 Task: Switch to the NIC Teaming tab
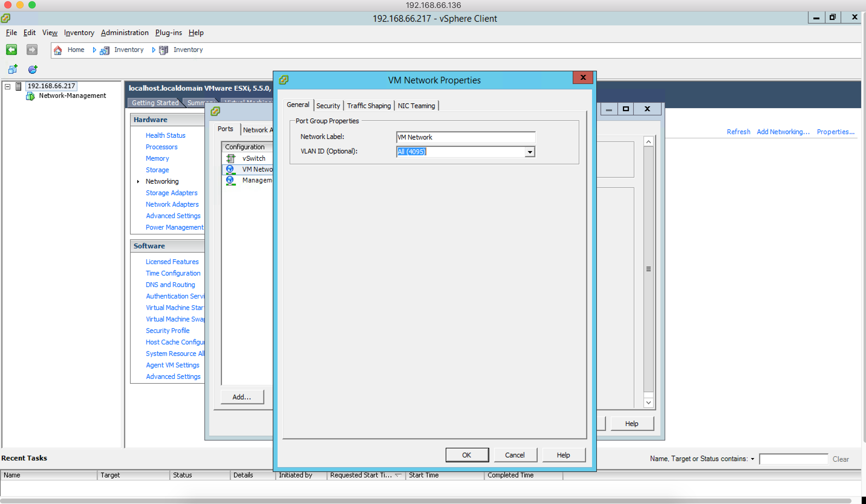point(416,106)
